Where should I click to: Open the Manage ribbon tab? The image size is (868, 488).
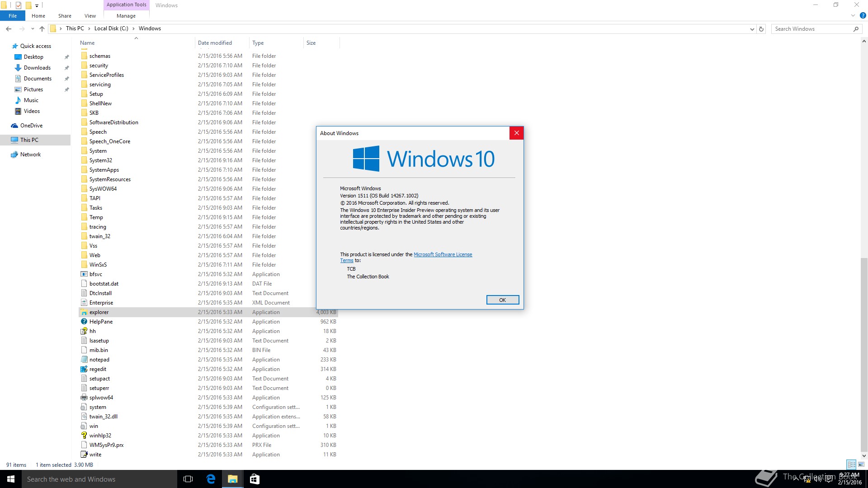126,16
